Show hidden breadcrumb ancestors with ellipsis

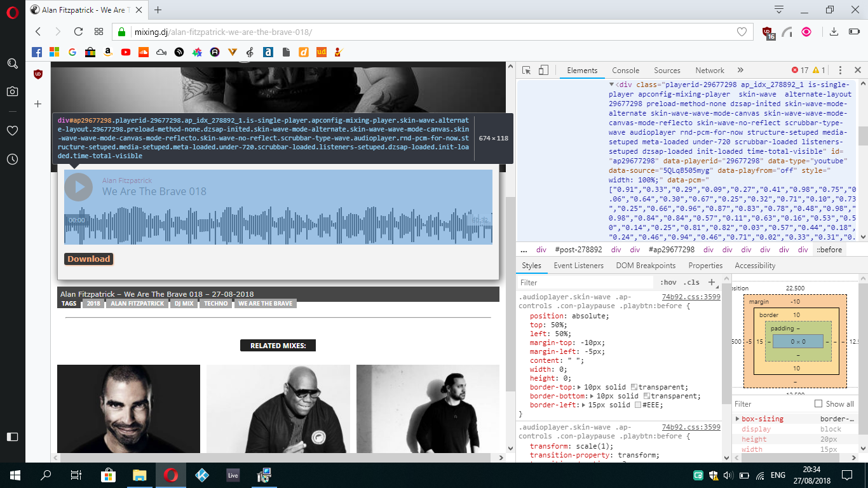(x=524, y=250)
